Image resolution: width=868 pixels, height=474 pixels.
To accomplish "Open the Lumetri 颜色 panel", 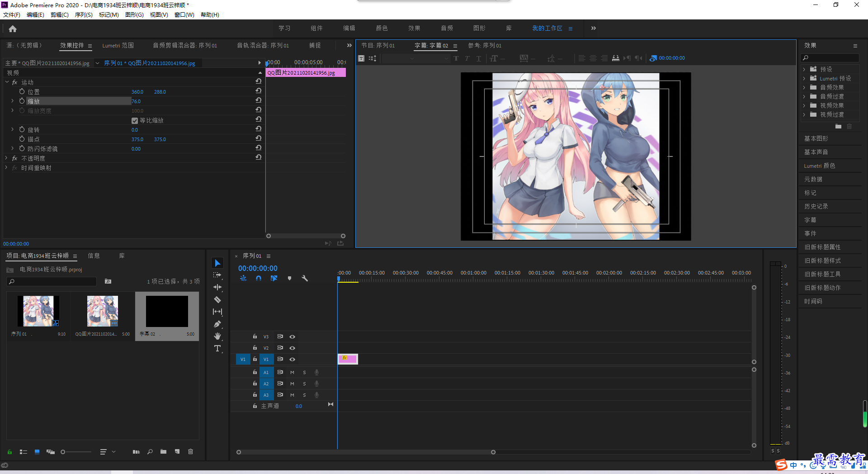I will [x=820, y=166].
